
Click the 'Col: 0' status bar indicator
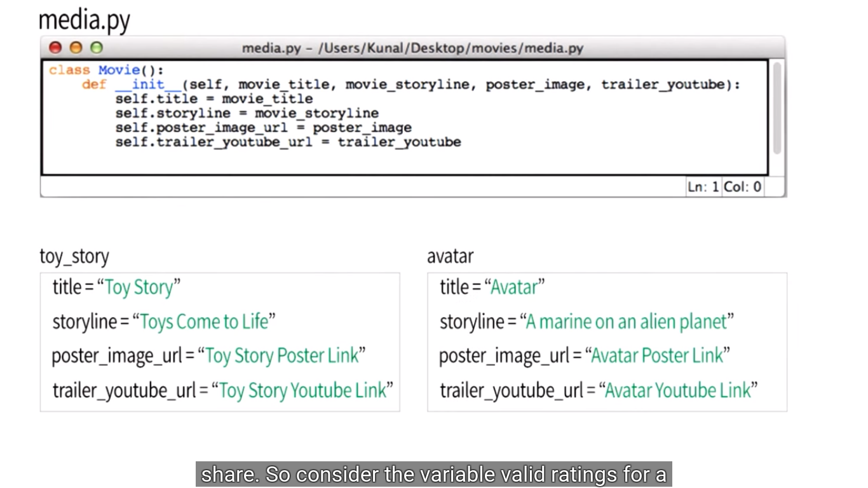742,187
